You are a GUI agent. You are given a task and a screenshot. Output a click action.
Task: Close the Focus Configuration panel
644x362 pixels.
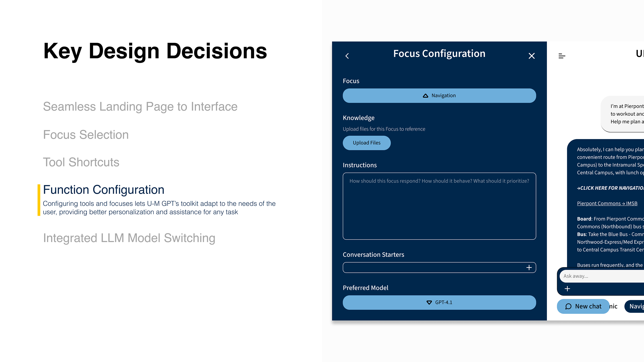pos(531,56)
